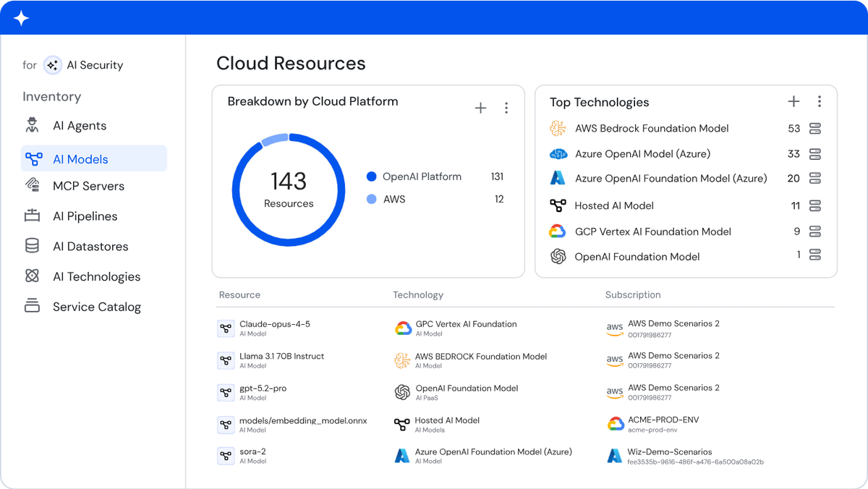The width and height of the screenshot is (868, 489).
Task: Click server icon beside Azure OpenAI Model count 33
Action: [x=815, y=154]
